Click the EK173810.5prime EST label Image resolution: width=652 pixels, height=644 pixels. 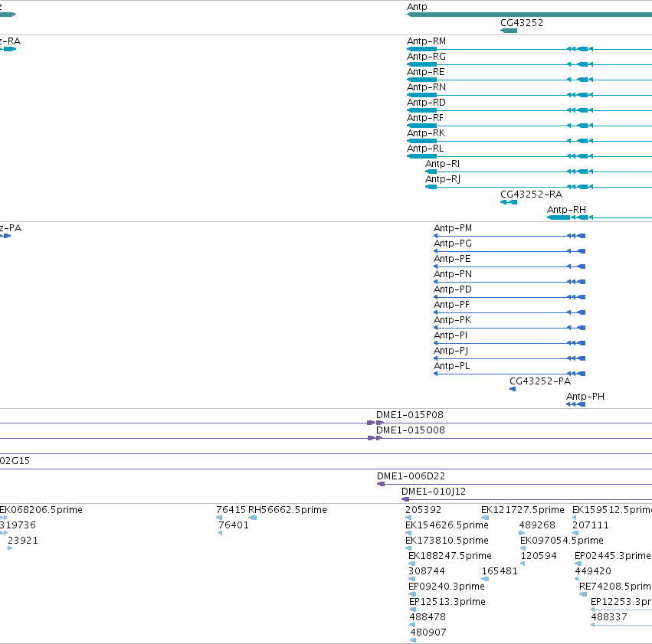pos(447,541)
